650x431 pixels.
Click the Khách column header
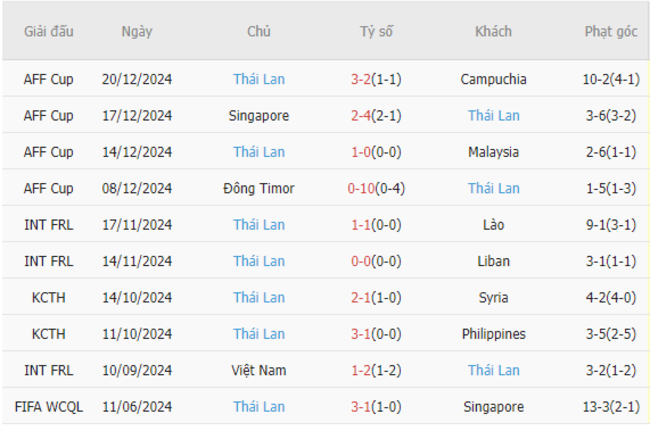point(493,31)
